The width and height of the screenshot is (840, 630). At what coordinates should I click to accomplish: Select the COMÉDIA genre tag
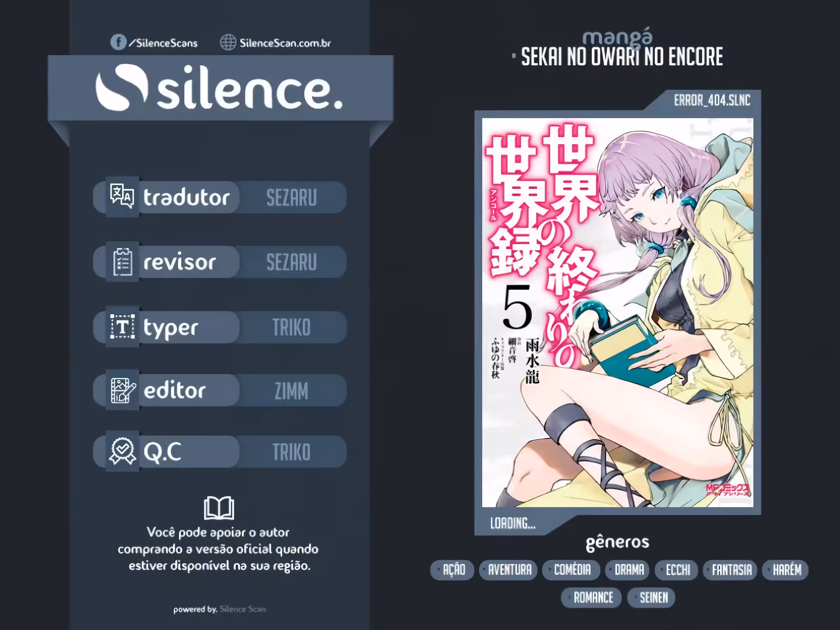click(x=571, y=570)
